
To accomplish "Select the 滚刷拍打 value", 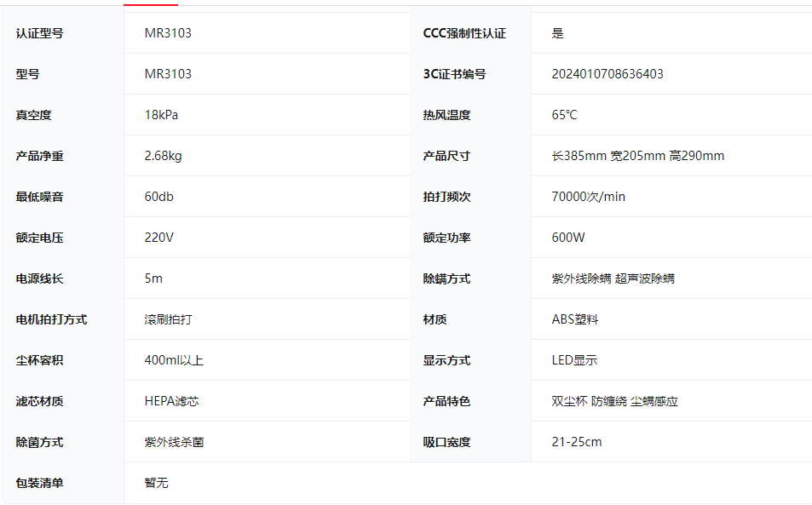I will click(168, 319).
